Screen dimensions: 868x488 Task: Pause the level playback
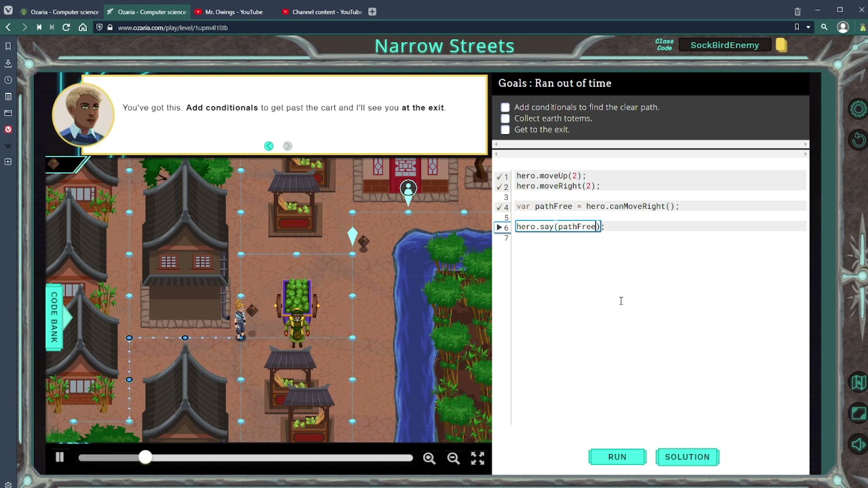coord(60,457)
